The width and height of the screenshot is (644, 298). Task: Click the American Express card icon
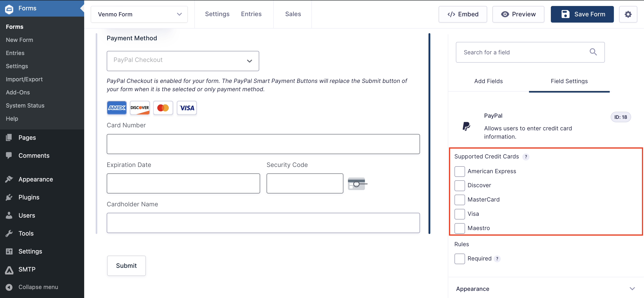[x=117, y=108]
